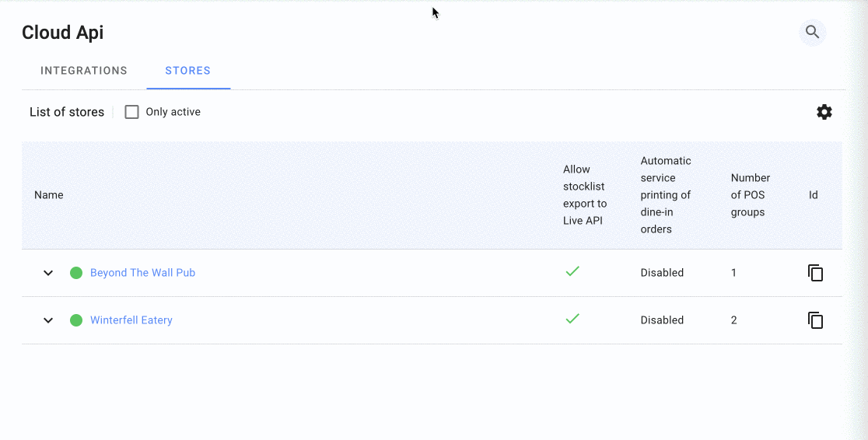The height and width of the screenshot is (440, 868).
Task: Click stocklist export checkmark for Beyond The Wall Pub
Action: [572, 271]
